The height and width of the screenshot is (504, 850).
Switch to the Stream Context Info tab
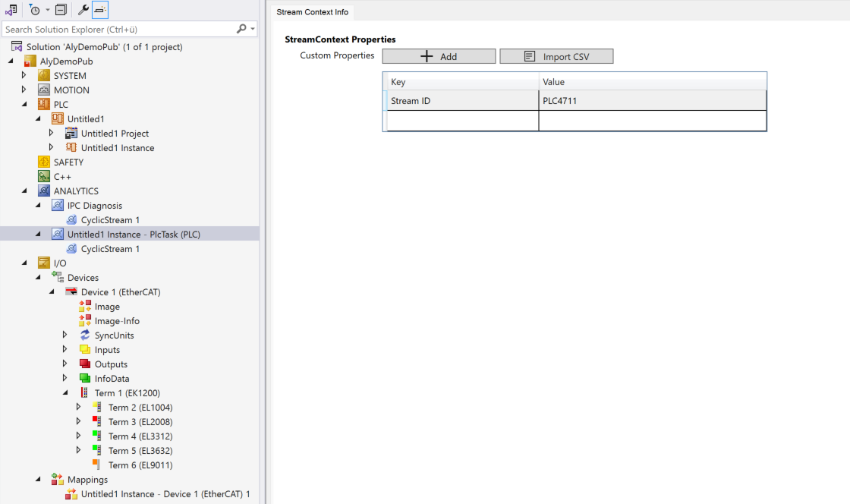click(311, 12)
